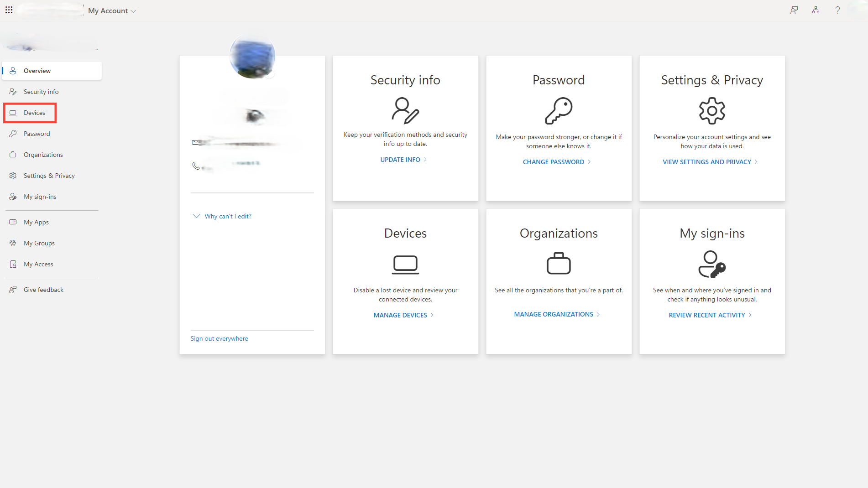Viewport: 868px width, 488px height.
Task: Click the Give feedback icon in sidebar
Action: (x=13, y=290)
